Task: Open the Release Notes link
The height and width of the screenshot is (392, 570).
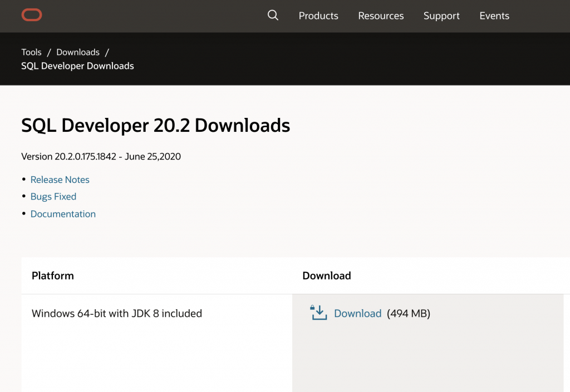Action: [60, 180]
